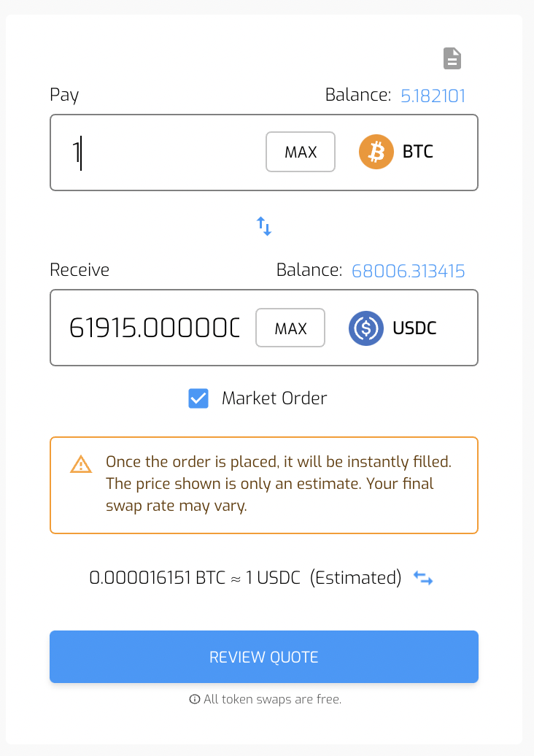Screen dimensions: 534x756
Task: Click the Receive balance 68006.313415 link
Action: point(409,271)
